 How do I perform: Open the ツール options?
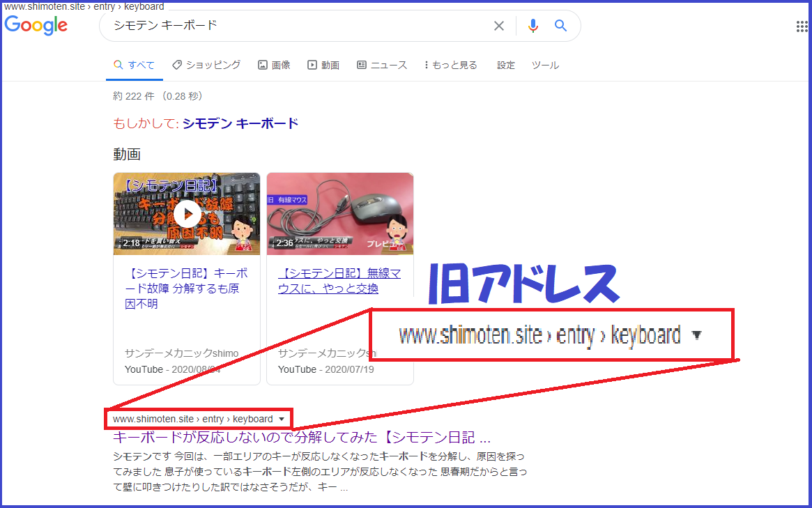pyautogui.click(x=545, y=66)
